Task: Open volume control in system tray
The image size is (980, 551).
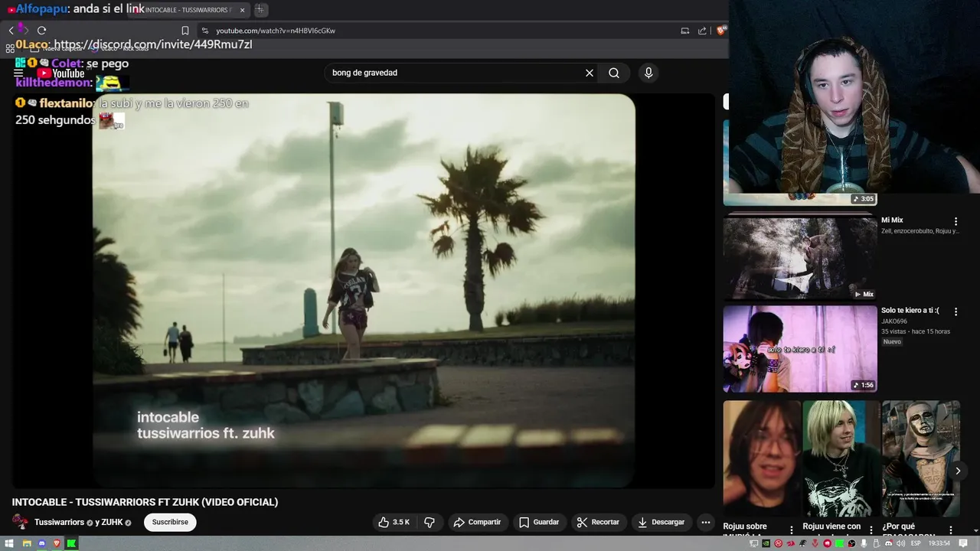Action: pyautogui.click(x=900, y=543)
